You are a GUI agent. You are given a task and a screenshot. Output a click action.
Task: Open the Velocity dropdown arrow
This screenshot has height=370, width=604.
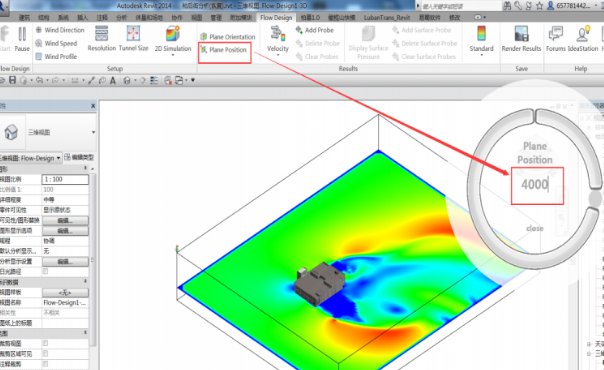(278, 55)
